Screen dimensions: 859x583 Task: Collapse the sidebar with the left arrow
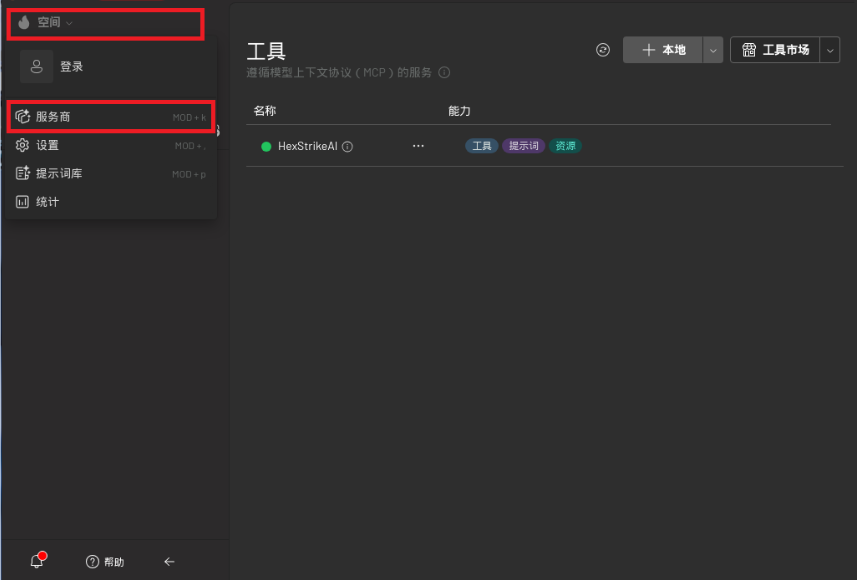pyautogui.click(x=169, y=561)
